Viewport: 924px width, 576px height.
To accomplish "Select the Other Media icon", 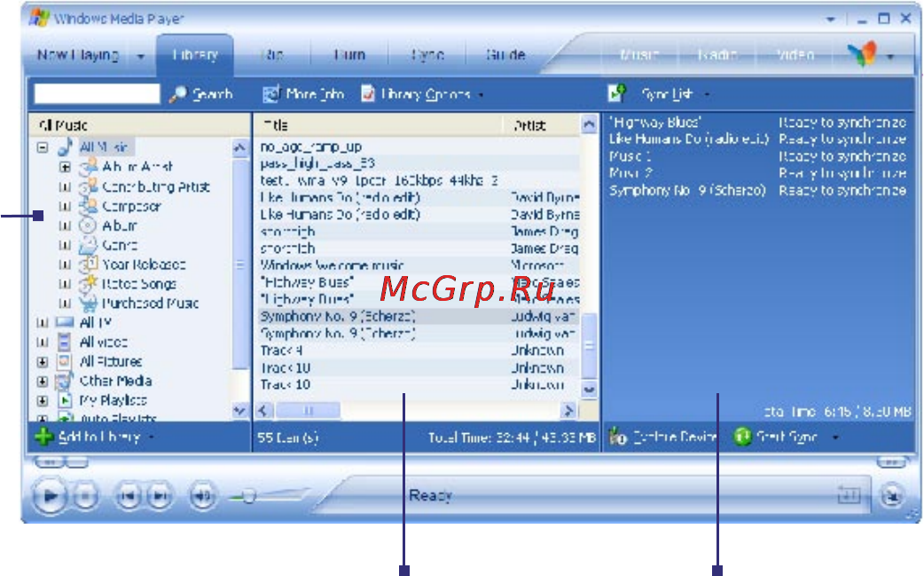I will [x=64, y=381].
